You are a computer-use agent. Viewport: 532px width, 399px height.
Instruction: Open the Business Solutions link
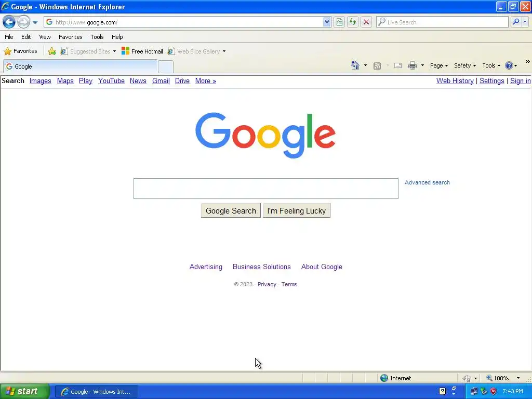coord(262,267)
